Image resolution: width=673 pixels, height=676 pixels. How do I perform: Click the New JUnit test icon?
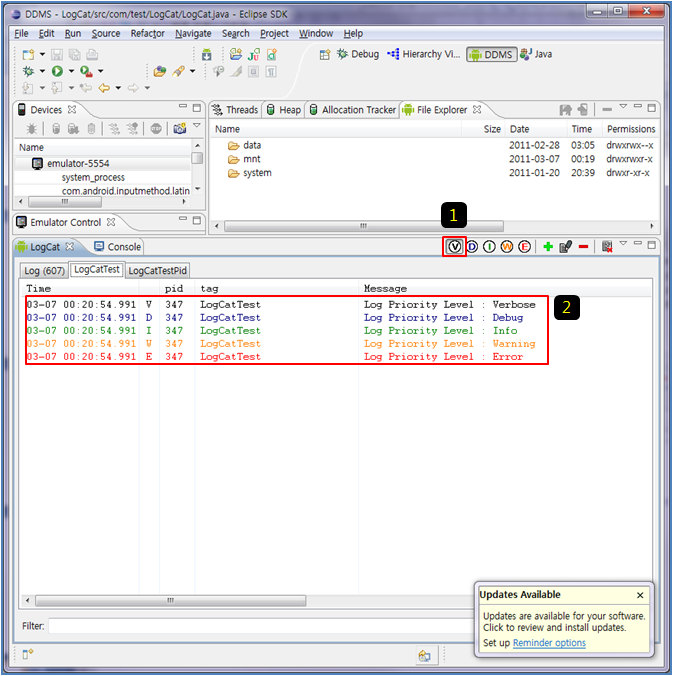[254, 54]
